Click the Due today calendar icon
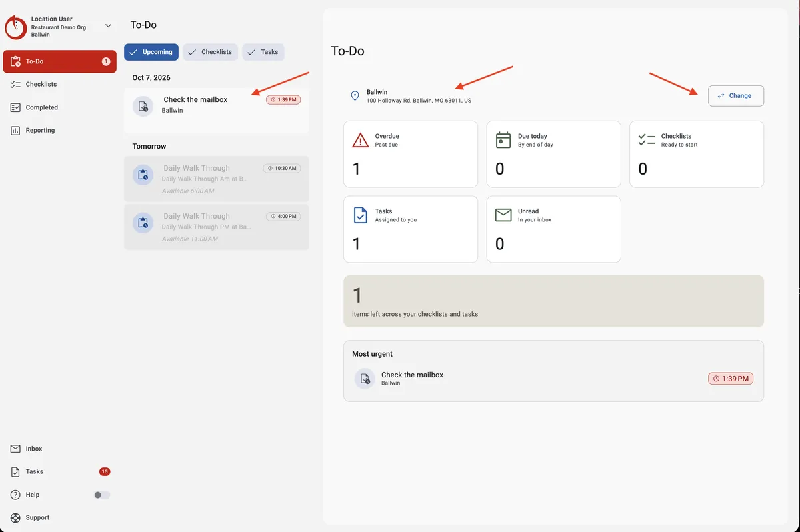The image size is (800, 532). (503, 140)
